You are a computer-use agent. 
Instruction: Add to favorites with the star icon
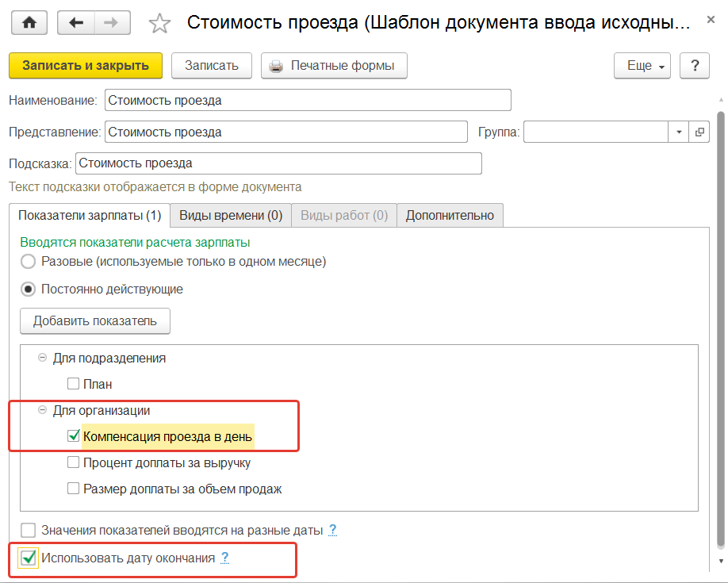[x=160, y=23]
